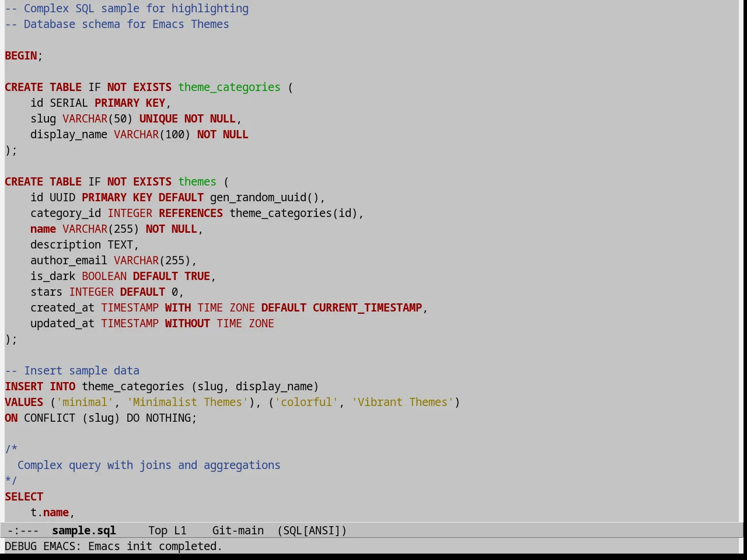Click t.name in the SELECT list
The image size is (747, 560).
click(x=50, y=512)
